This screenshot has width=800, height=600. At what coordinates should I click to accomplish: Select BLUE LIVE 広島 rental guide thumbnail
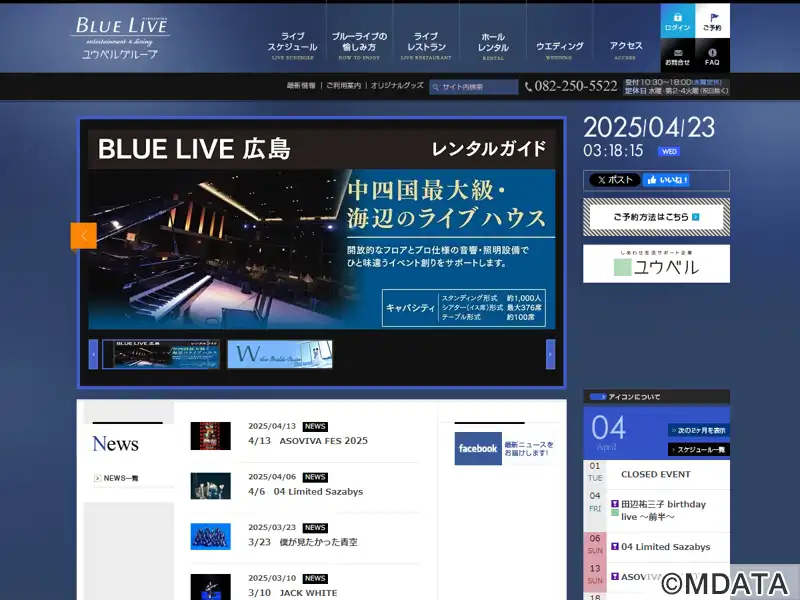(x=161, y=354)
